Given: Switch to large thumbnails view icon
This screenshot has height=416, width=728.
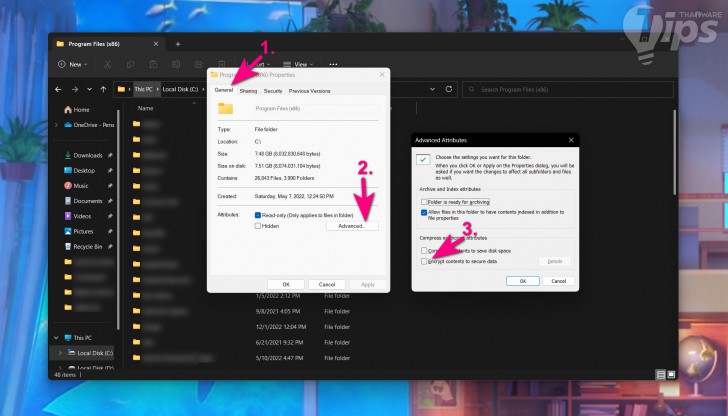Looking at the screenshot, I should [671, 375].
